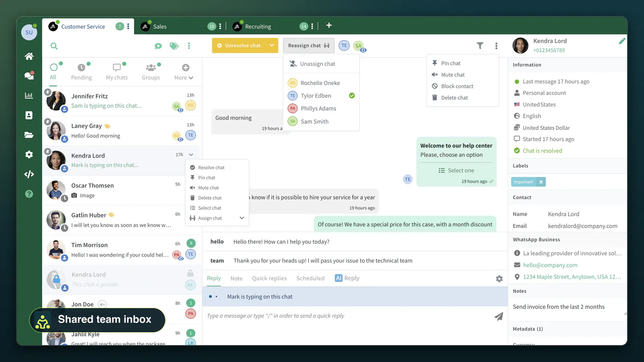Choose Delete chat in row context menu
The width and height of the screenshot is (644, 362).
click(217, 198)
